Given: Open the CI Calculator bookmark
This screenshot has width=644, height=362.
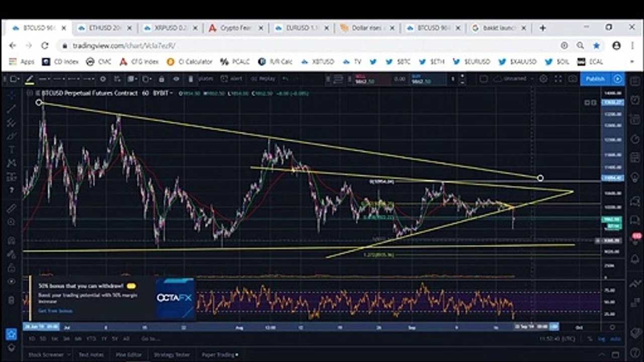Looking at the screenshot, I should (189, 62).
